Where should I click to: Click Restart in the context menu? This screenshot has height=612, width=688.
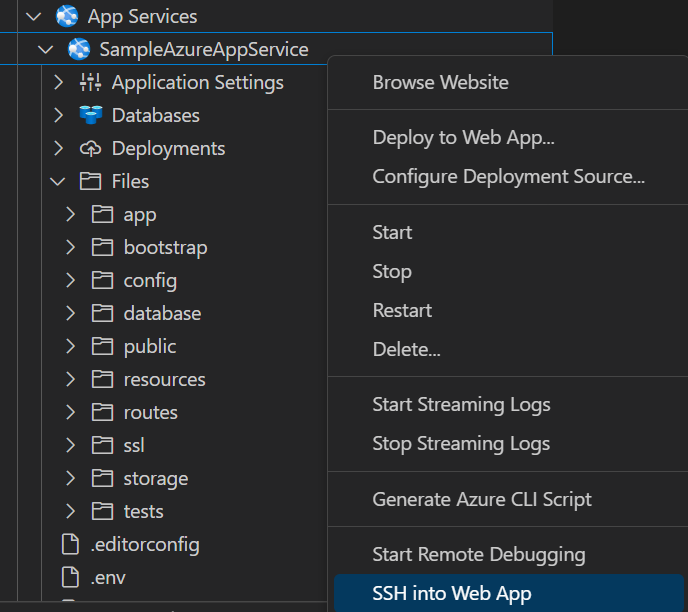402,310
